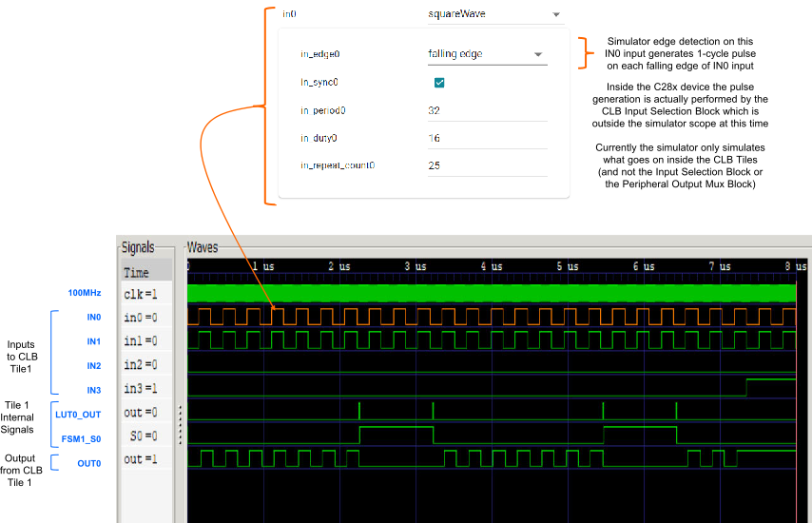This screenshot has height=523, width=812.
Task: Click the falling edge dropdown arrow
Action: pos(537,55)
